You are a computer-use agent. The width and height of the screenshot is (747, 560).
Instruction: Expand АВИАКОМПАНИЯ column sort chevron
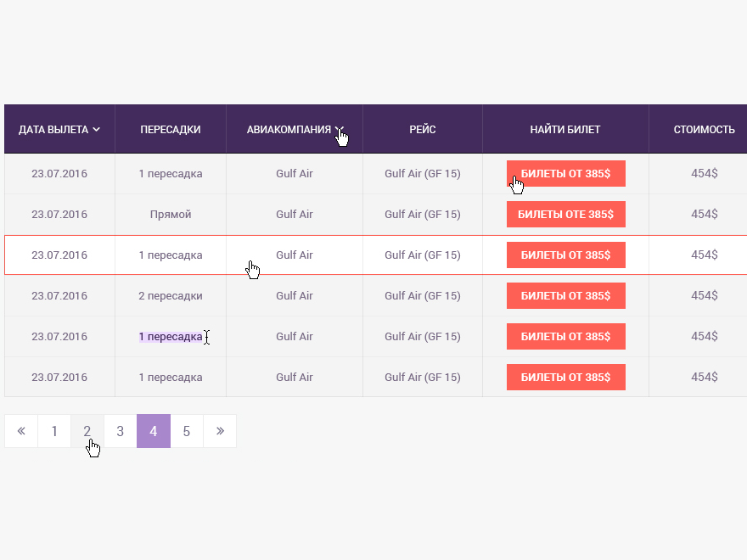click(339, 130)
